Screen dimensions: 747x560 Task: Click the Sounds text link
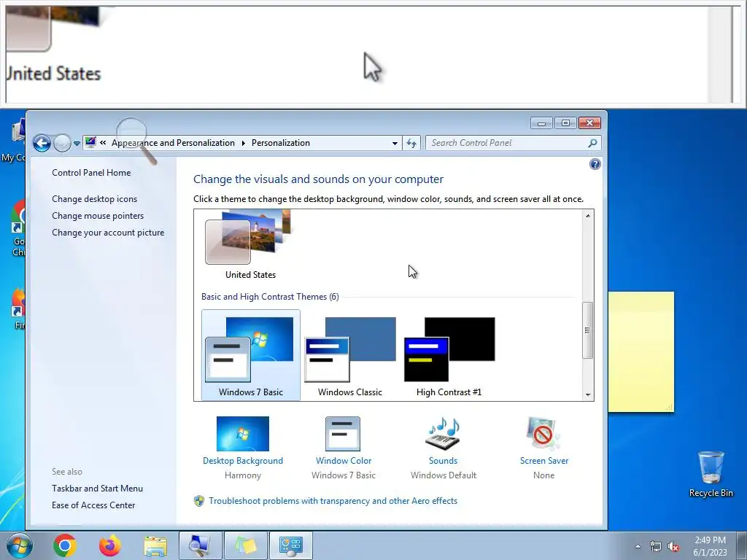443,461
